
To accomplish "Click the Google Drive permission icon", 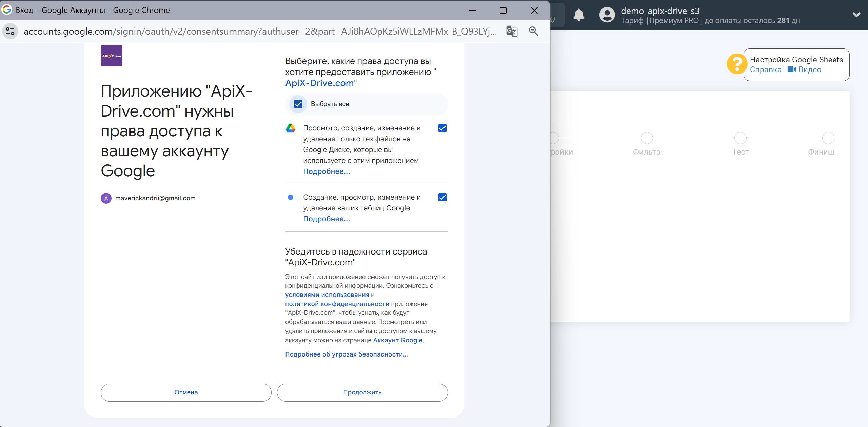I will [x=291, y=128].
